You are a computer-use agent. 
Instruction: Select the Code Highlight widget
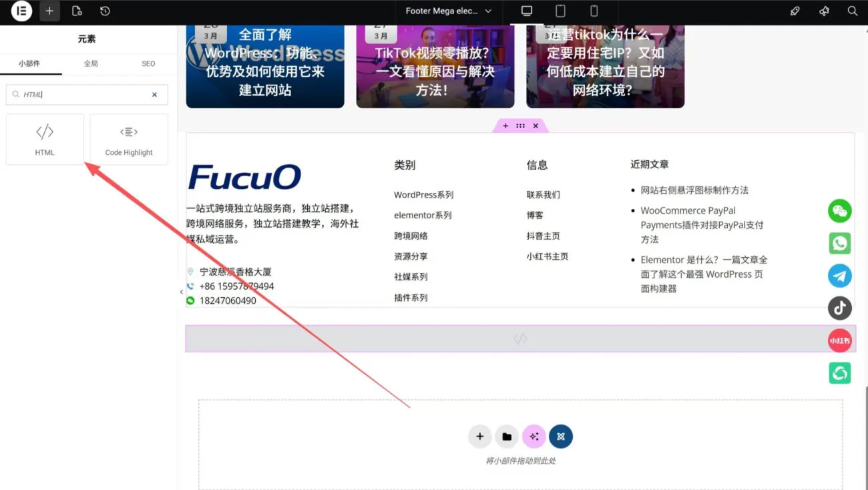pyautogui.click(x=128, y=138)
